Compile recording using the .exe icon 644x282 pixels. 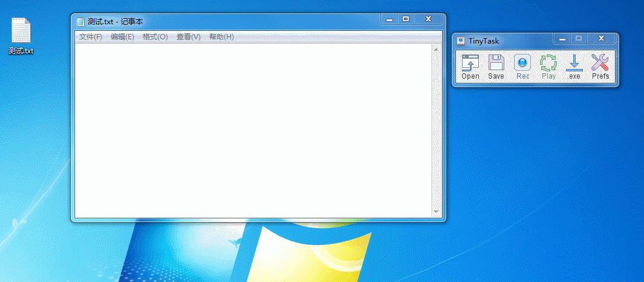coord(574,67)
